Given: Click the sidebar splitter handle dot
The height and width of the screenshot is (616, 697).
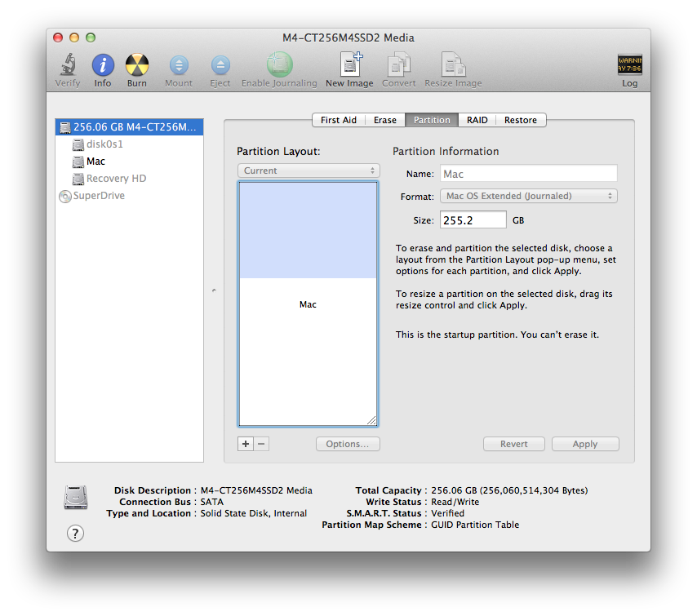Looking at the screenshot, I should coord(215,290).
